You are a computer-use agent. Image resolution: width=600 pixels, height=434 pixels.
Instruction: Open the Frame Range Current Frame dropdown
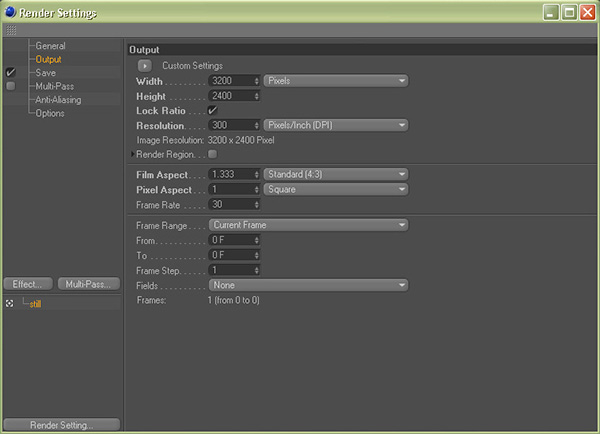coord(308,225)
